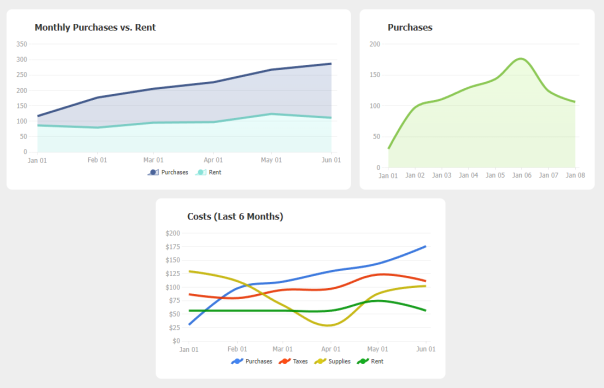Click the Jan 08 axis label in Purchases chart

coord(575,175)
